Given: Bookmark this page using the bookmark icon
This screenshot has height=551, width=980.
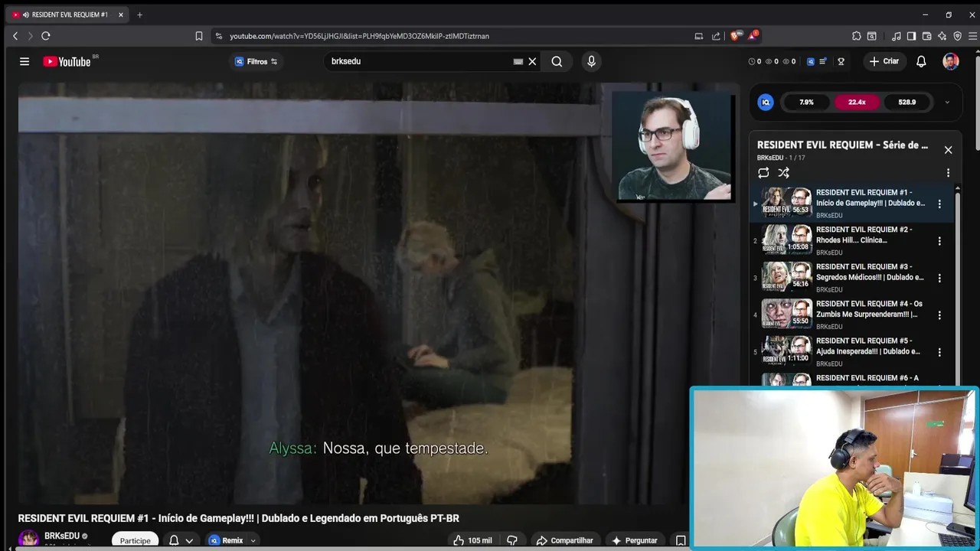Looking at the screenshot, I should click(x=199, y=36).
